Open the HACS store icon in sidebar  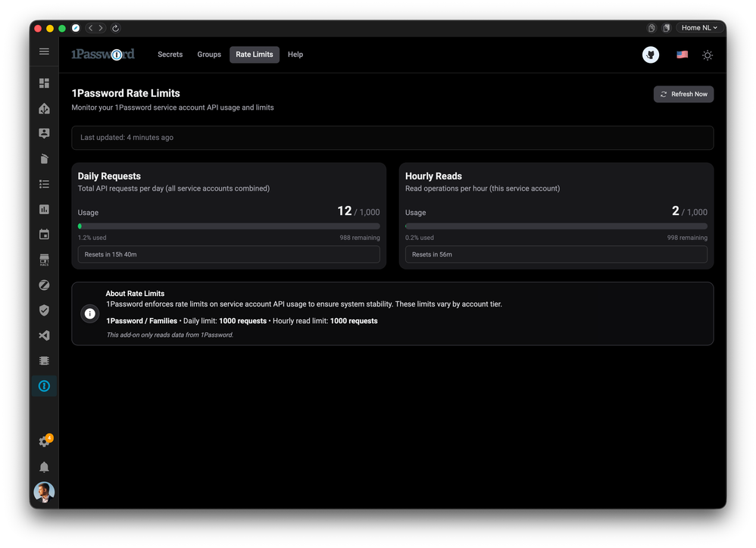(x=44, y=260)
